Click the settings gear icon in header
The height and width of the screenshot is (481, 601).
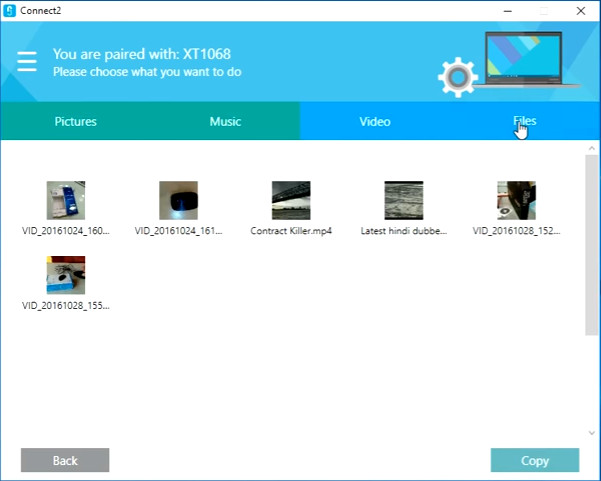coord(458,77)
